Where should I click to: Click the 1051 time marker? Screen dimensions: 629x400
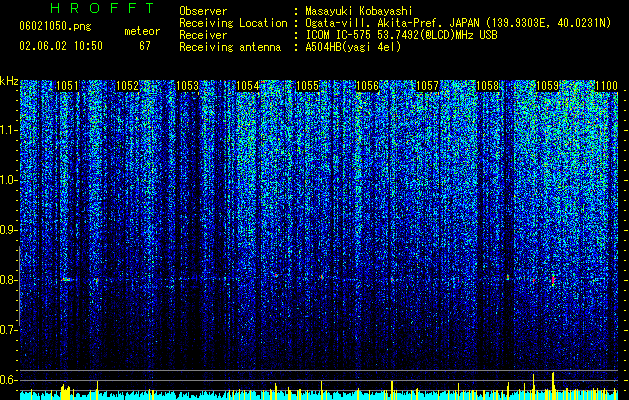tap(67, 86)
